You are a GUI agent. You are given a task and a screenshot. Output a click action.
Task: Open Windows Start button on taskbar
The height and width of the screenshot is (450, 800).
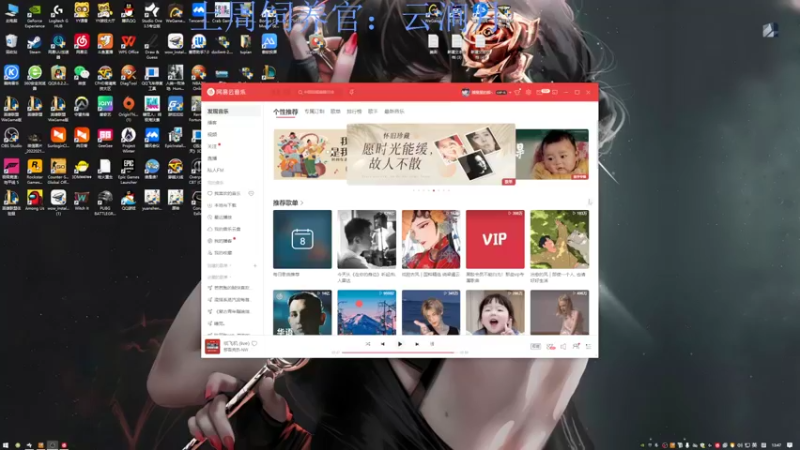point(6,445)
